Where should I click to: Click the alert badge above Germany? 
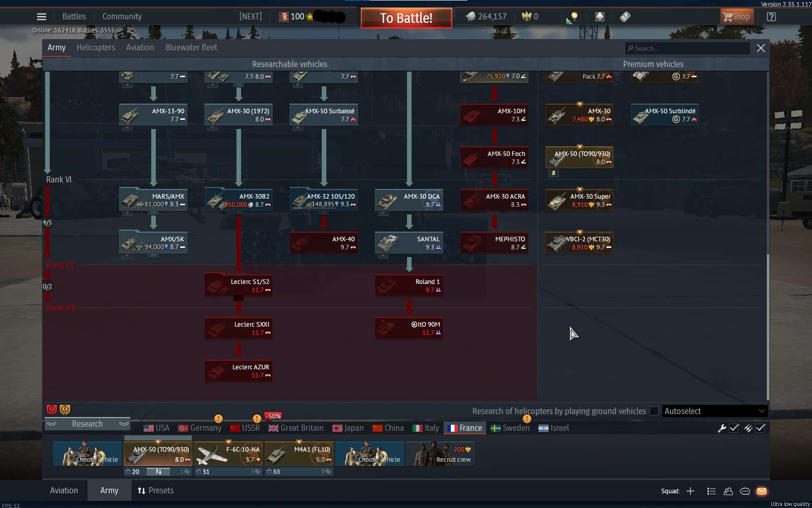(218, 419)
